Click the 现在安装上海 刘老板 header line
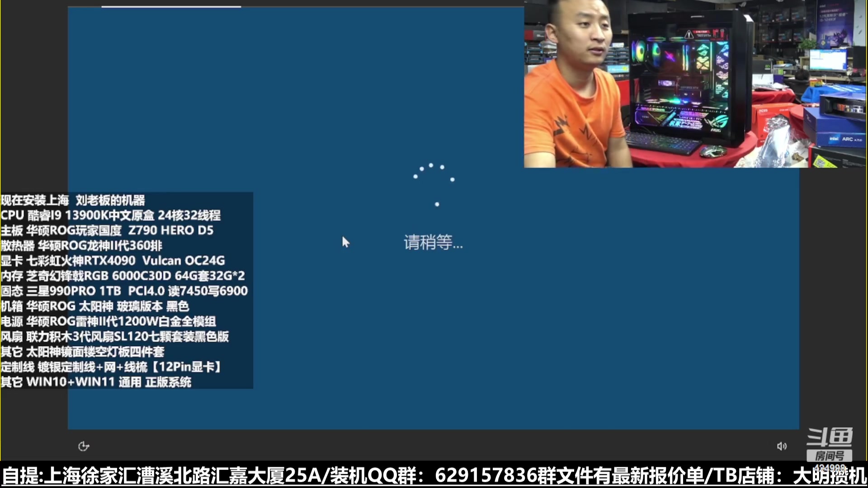This screenshot has width=868, height=488. [73, 200]
